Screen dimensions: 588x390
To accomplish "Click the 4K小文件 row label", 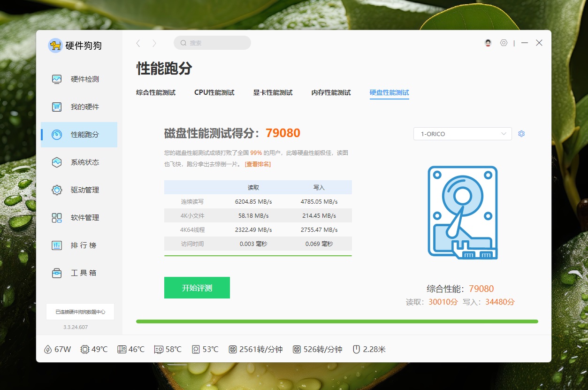I will click(x=192, y=216).
